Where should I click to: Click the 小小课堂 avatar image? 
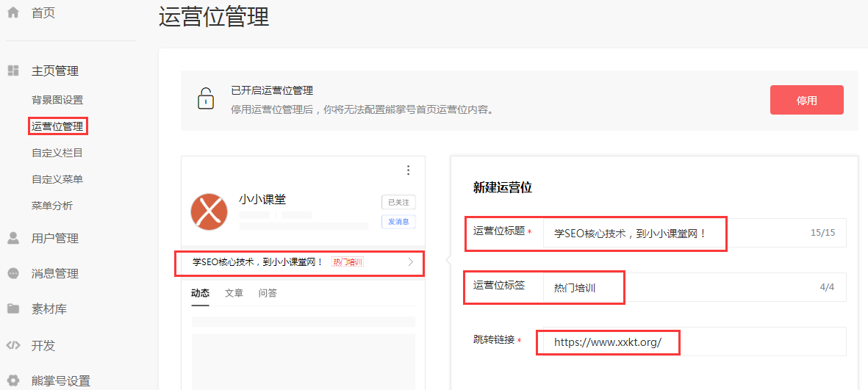tap(209, 212)
